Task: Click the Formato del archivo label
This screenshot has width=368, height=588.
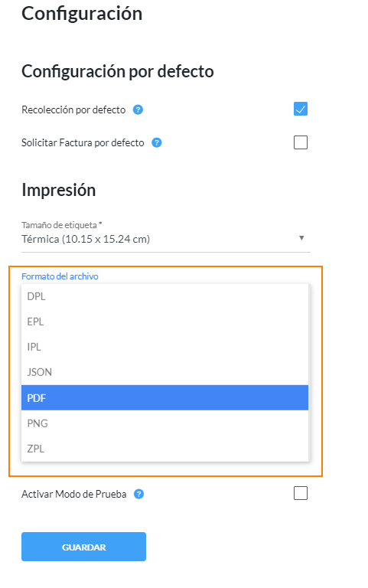Action: click(x=60, y=276)
